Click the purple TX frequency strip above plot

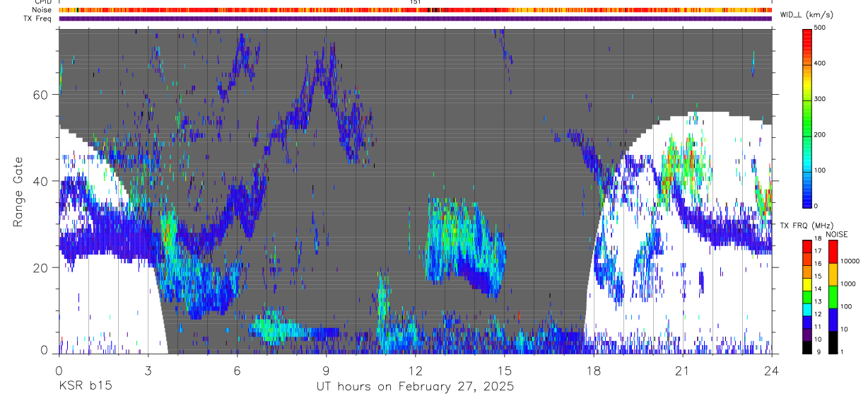tap(415, 18)
